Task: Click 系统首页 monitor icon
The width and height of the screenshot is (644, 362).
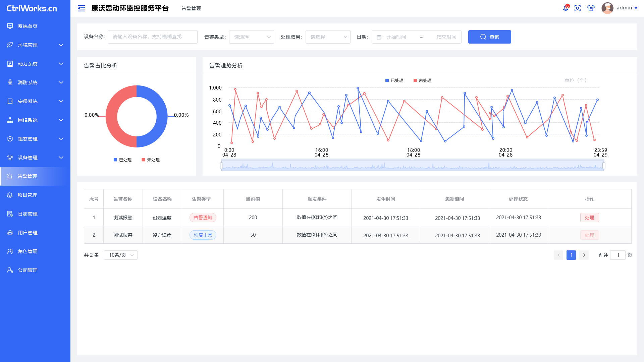Action: 10,26
